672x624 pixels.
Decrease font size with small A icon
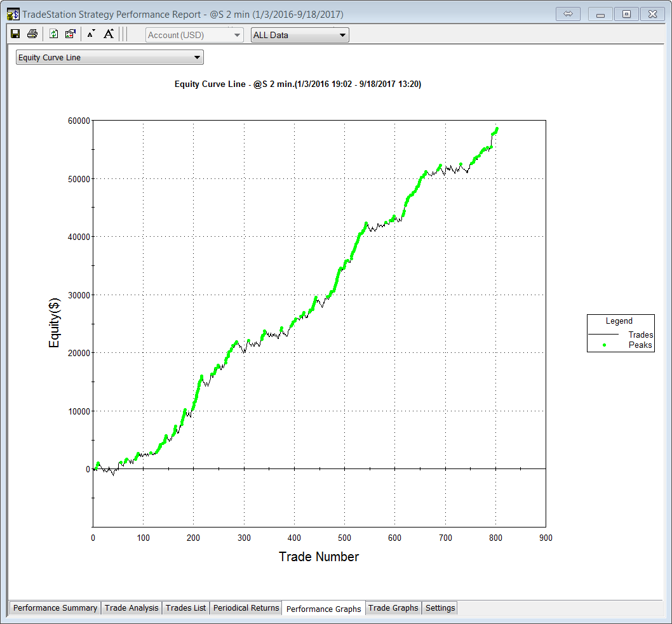tap(91, 34)
